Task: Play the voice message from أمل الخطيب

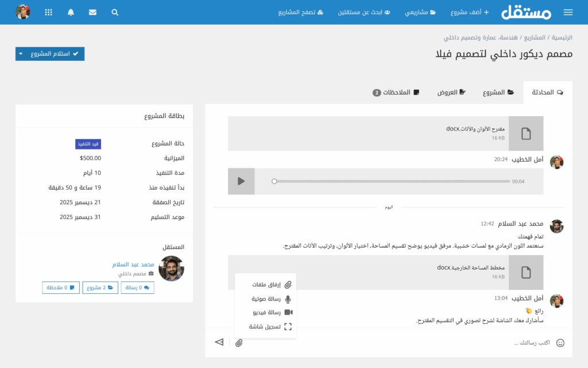Action: click(x=241, y=181)
